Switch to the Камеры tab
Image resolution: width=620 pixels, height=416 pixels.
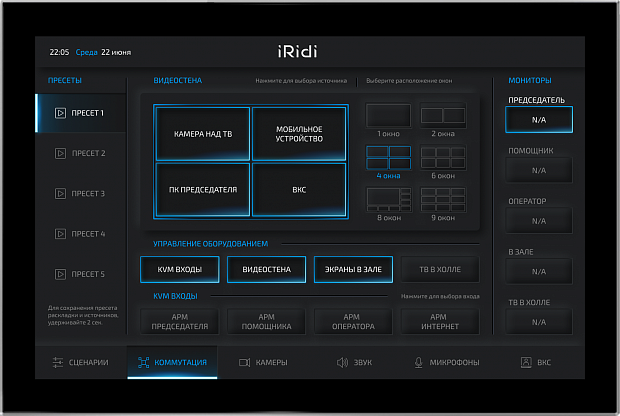[264, 362]
